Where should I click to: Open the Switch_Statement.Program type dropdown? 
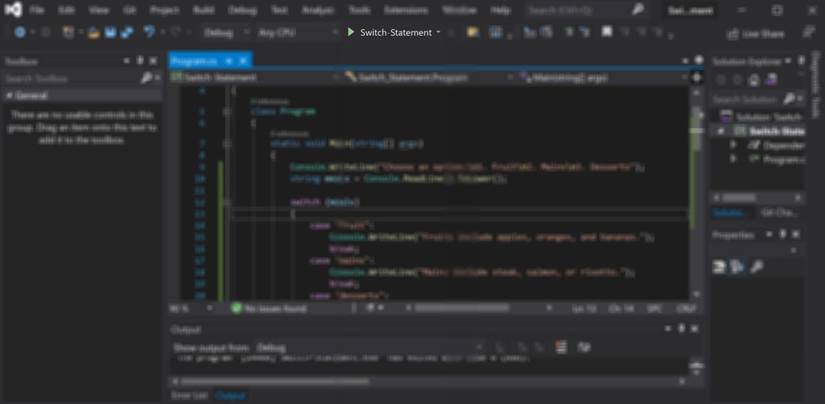(x=429, y=77)
